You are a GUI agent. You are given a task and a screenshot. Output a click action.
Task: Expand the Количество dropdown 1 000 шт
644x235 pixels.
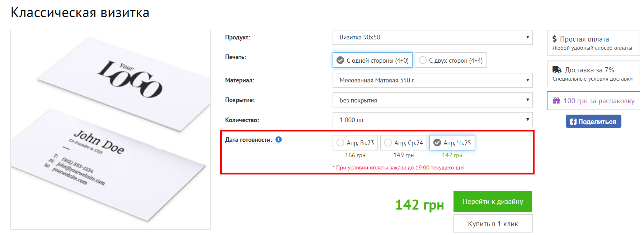432,120
